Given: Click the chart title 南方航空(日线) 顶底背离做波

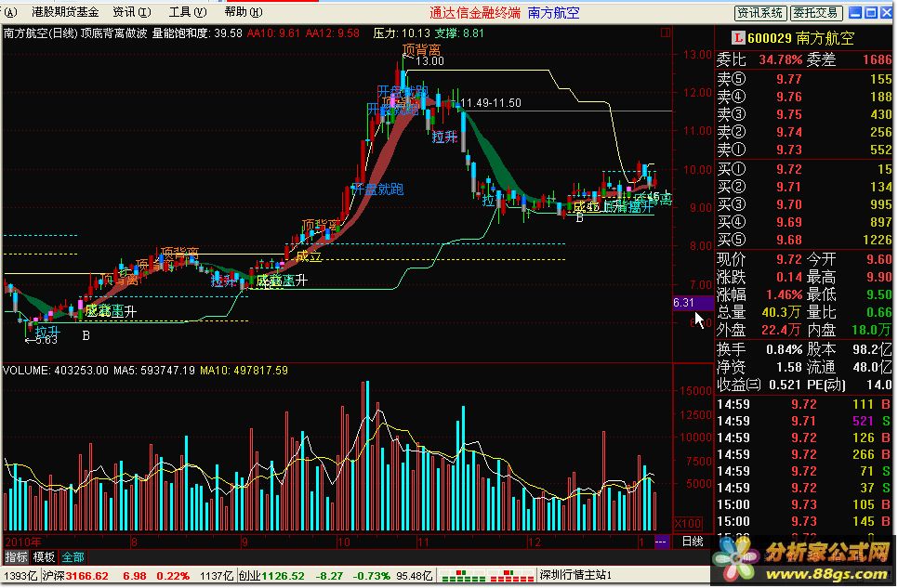Looking at the screenshot, I should [x=75, y=33].
